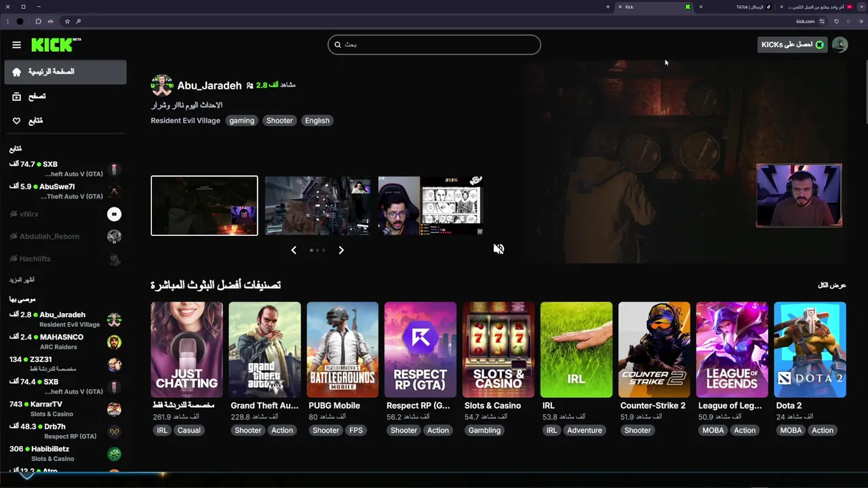Click Abu_Jaradeh avatar beside stream title
The image size is (868, 488).
point(162,85)
